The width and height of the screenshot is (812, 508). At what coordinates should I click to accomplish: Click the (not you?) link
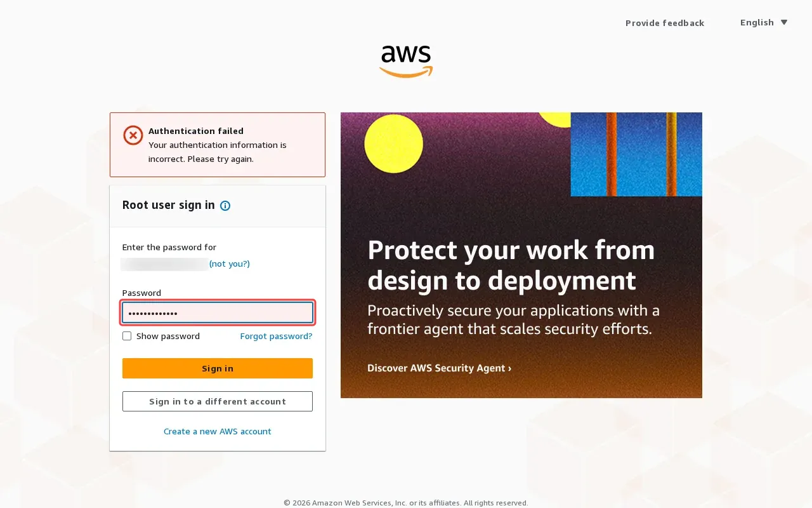tap(230, 264)
